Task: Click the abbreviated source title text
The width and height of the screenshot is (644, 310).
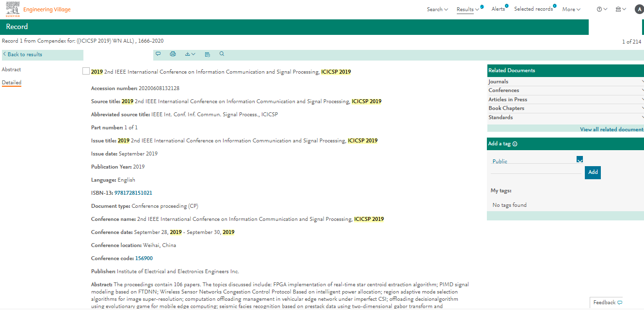Action: (x=214, y=114)
